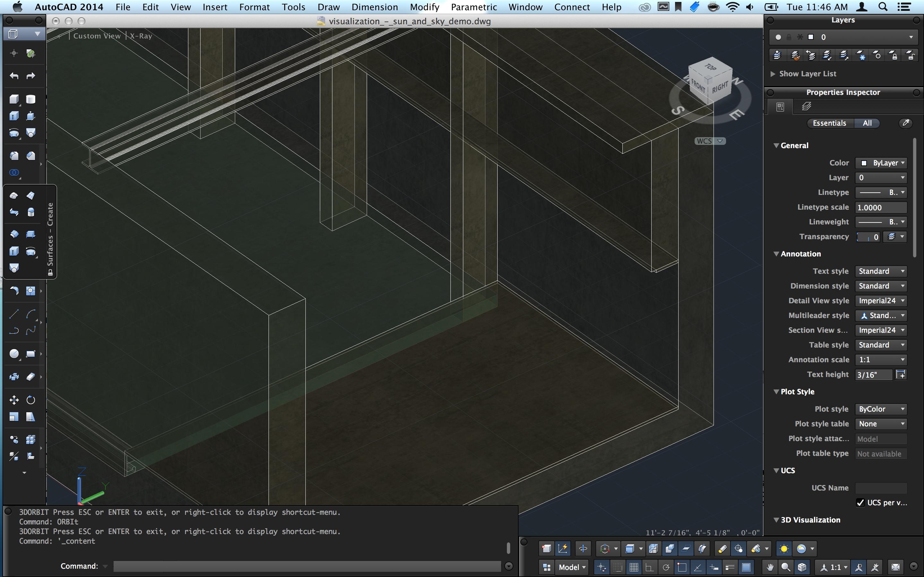Switch to the All properties tab
924x577 pixels.
pos(867,123)
